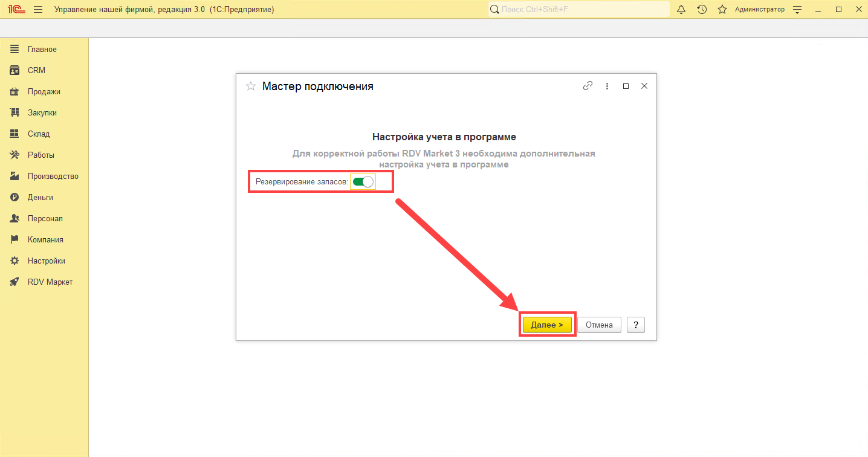Maximize the 1C application window
This screenshot has height=457, width=868.
(838, 10)
